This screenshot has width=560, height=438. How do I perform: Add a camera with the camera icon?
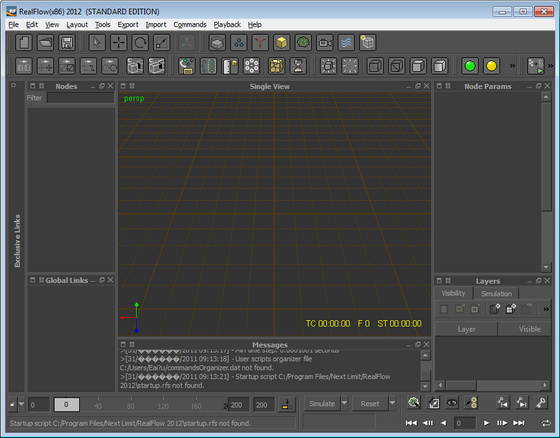(x=325, y=43)
